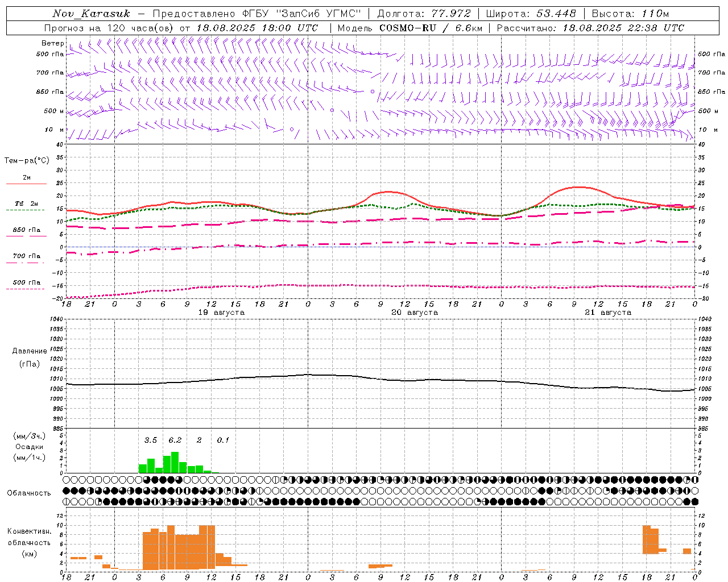Click the Облачность cloudiness label
The image size is (728, 582).
tap(29, 493)
